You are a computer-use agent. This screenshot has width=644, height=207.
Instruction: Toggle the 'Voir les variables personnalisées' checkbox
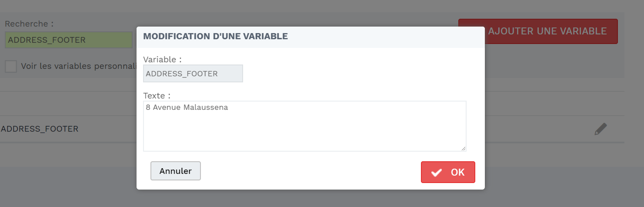coord(11,66)
